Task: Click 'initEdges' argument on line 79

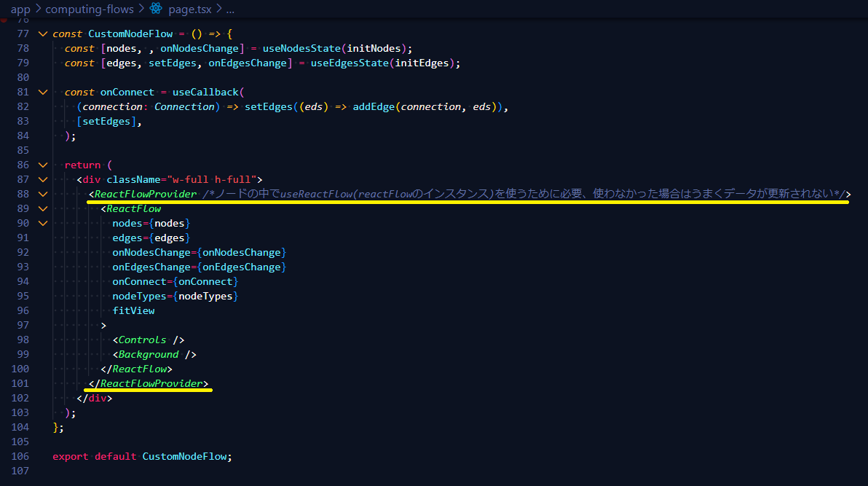Action: (x=422, y=63)
